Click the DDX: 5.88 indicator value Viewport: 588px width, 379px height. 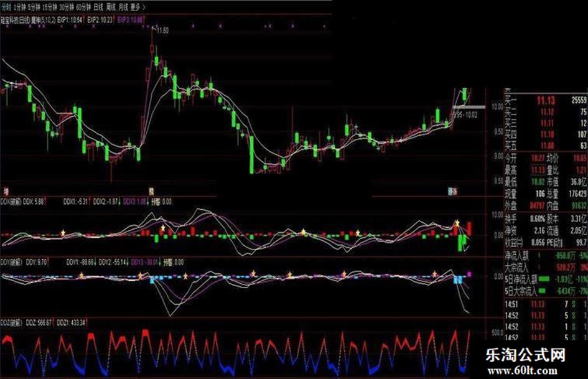[34, 202]
